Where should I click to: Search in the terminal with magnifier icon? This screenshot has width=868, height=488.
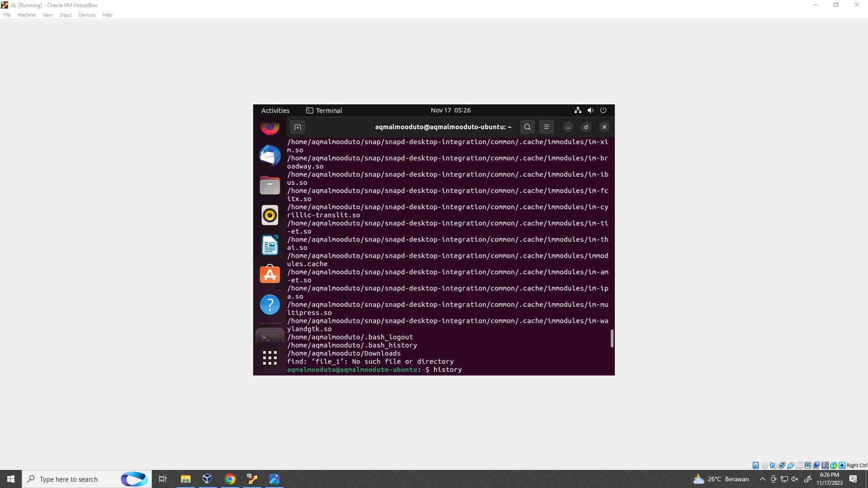pos(528,127)
